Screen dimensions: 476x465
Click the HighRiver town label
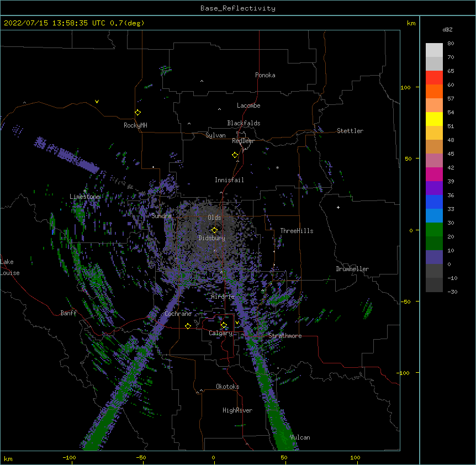tap(237, 410)
